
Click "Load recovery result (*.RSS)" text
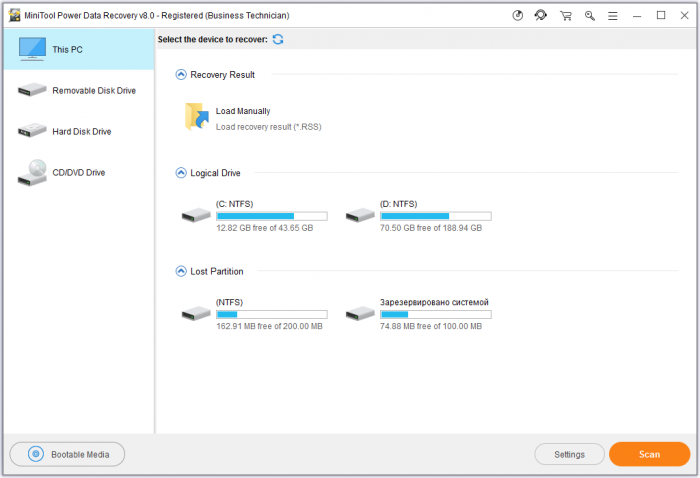point(268,127)
